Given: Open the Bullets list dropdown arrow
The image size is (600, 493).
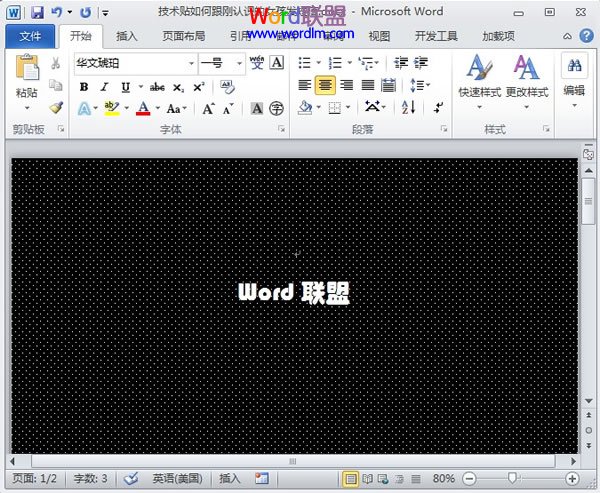Looking at the screenshot, I should 318,62.
